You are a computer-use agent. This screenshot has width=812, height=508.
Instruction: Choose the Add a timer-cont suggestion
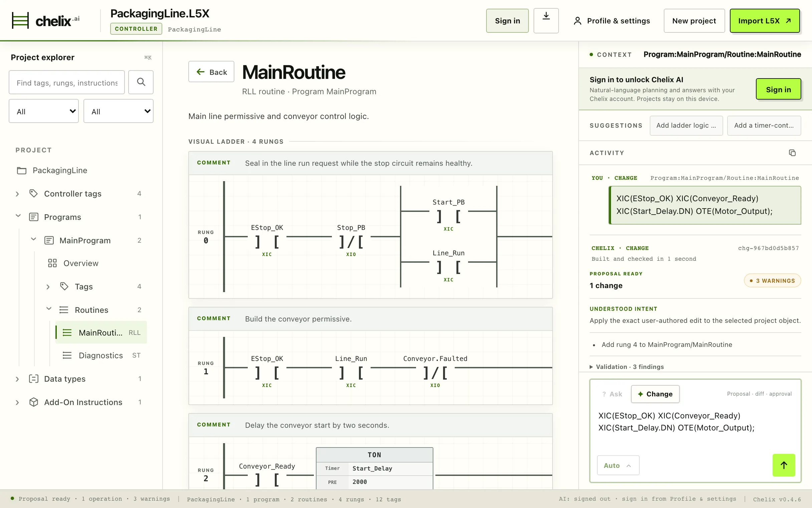tap(764, 125)
